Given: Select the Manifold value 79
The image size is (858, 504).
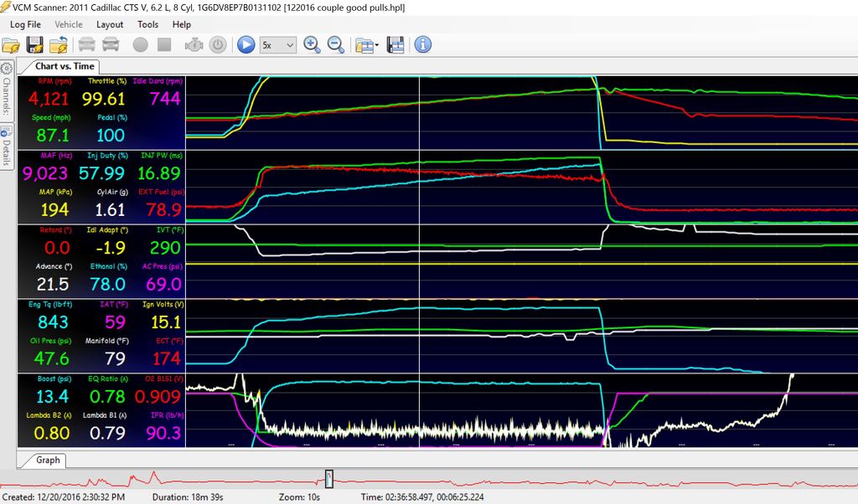Looking at the screenshot, I should 115,358.
